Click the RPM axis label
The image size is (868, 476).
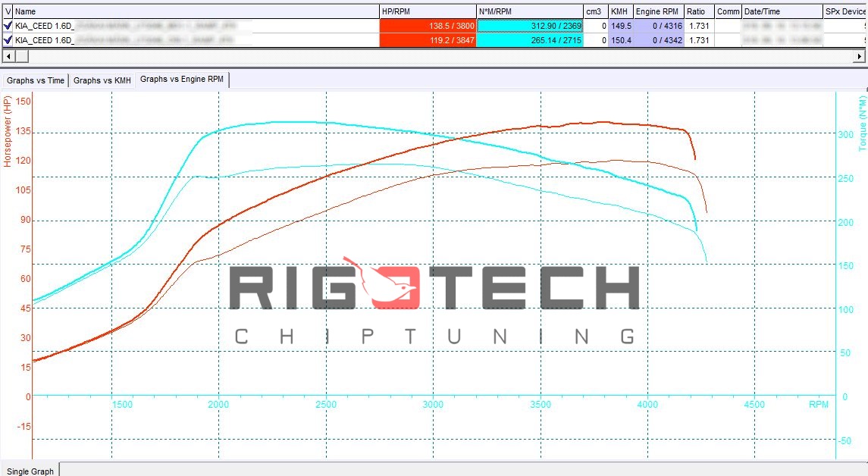[x=818, y=405]
